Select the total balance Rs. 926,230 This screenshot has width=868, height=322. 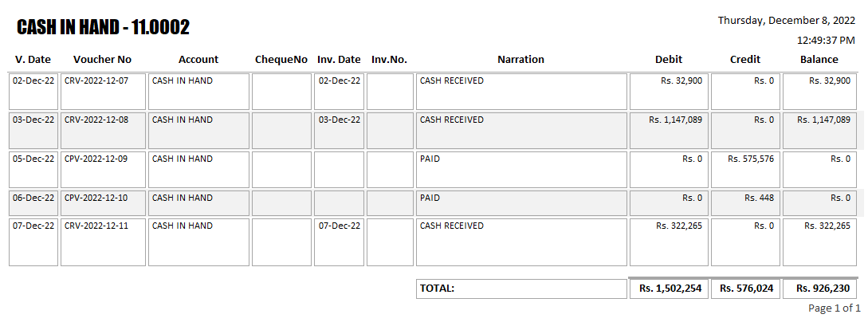(821, 289)
